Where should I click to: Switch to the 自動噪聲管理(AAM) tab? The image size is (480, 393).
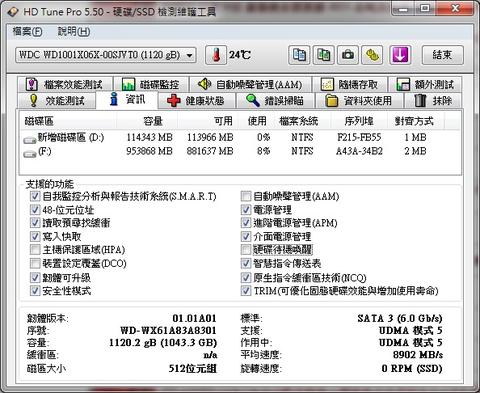point(250,85)
